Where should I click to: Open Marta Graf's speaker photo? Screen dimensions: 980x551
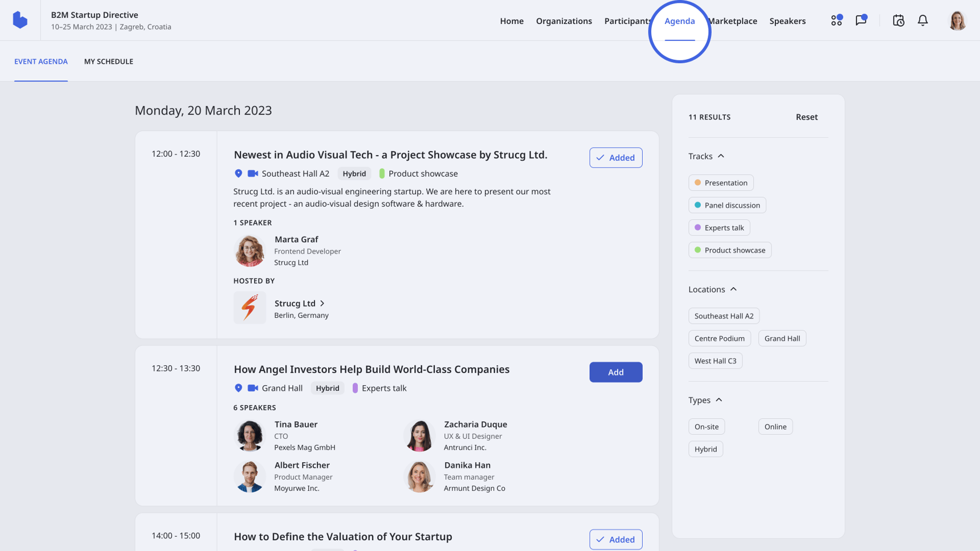[250, 251]
